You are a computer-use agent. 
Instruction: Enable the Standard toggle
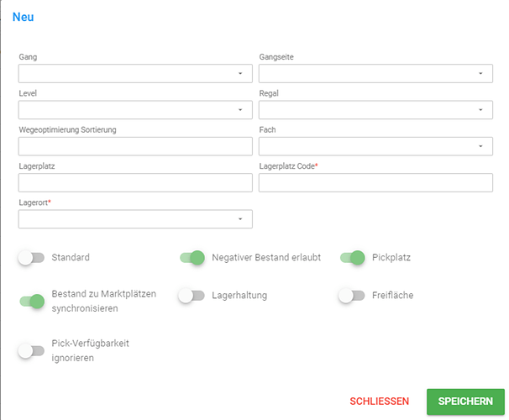[31, 258]
